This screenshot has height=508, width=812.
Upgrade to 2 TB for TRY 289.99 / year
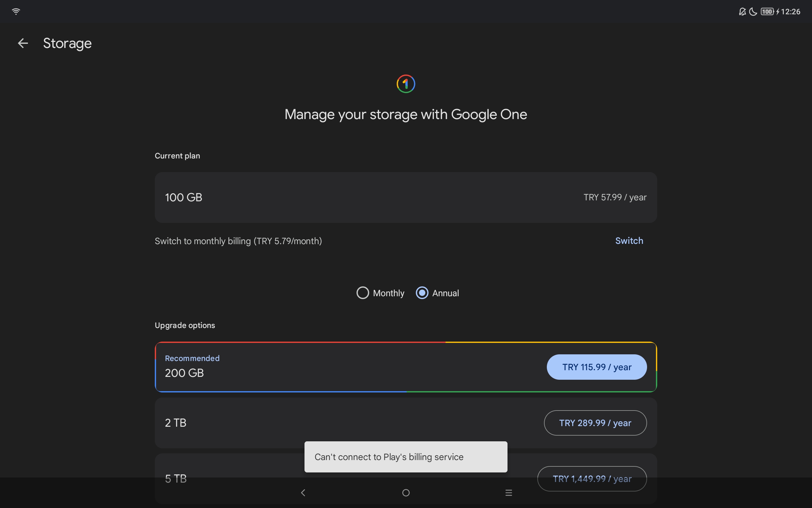(595, 423)
